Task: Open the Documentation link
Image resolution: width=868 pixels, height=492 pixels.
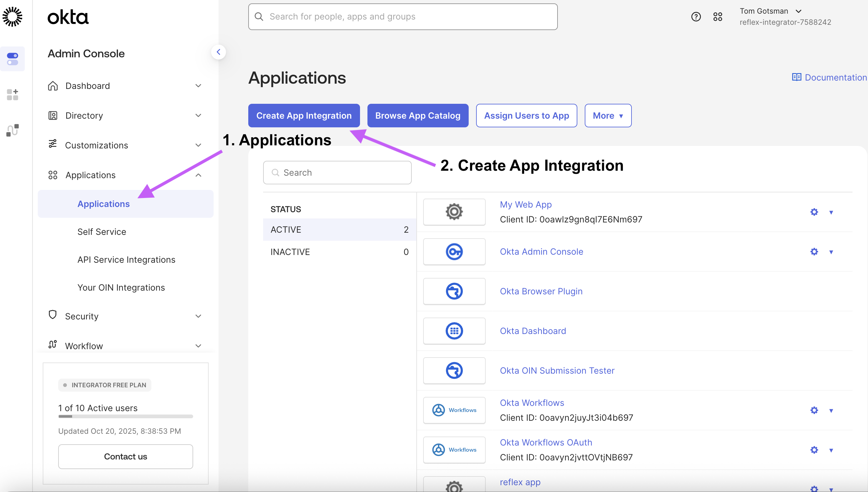Action: [x=829, y=77]
